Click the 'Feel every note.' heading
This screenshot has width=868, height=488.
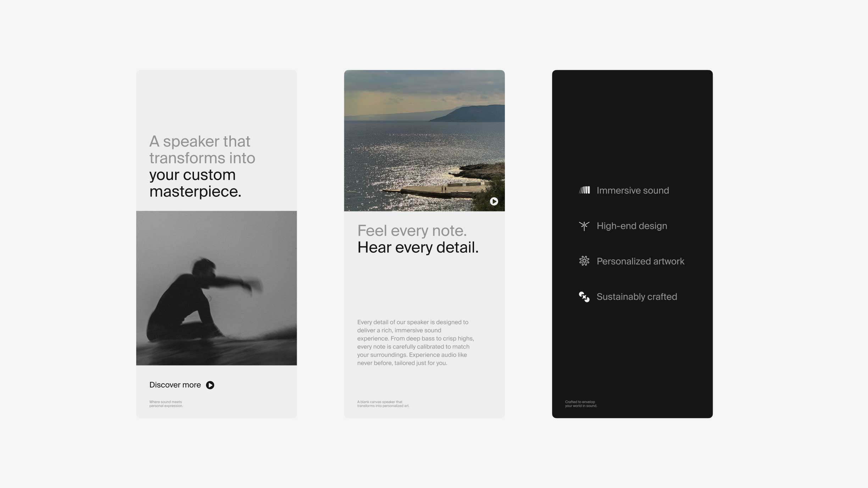pos(412,231)
